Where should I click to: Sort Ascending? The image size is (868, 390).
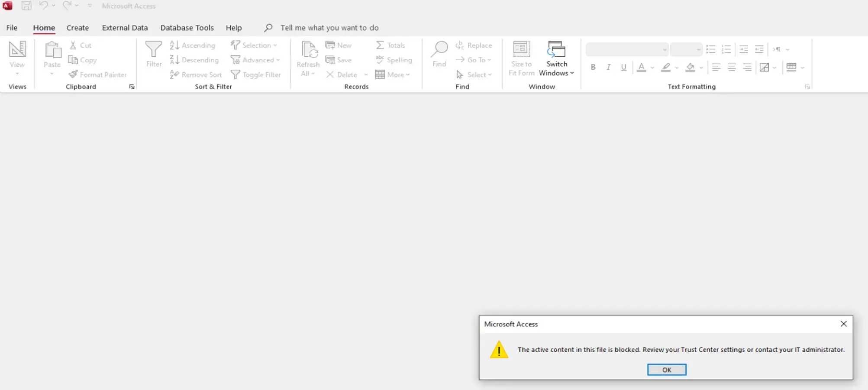click(193, 45)
